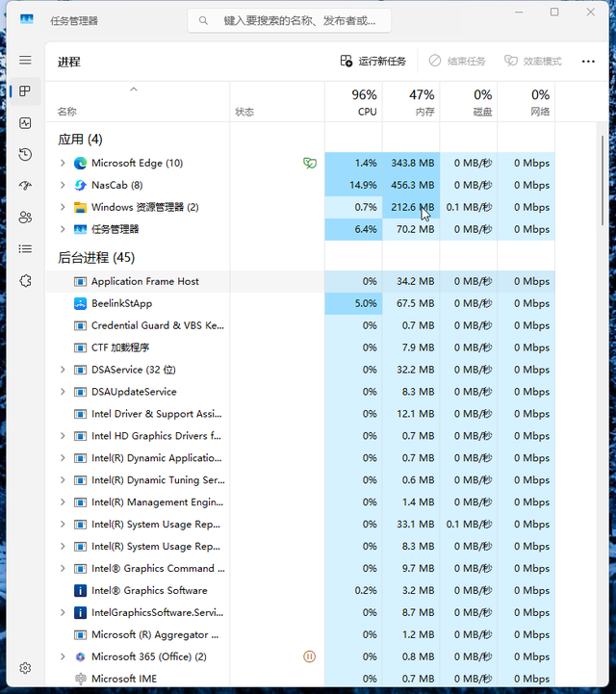The image size is (616, 694).
Task: Sort by the CPU column header
Action: [353, 102]
